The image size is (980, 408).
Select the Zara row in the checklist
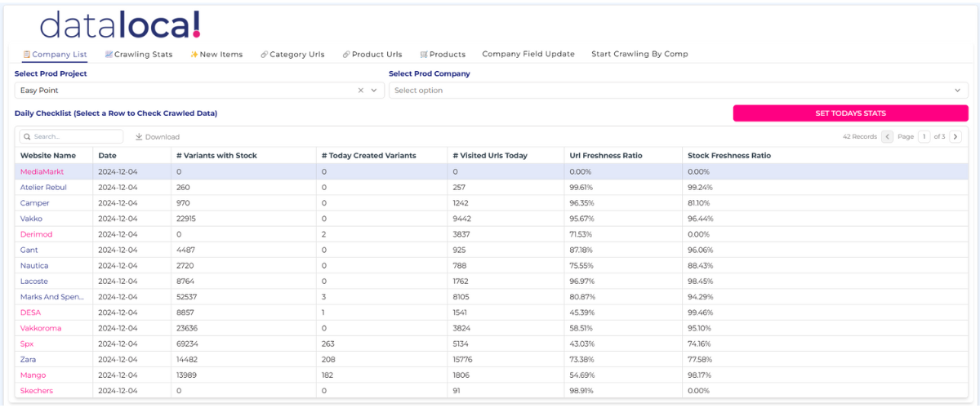tap(28, 360)
